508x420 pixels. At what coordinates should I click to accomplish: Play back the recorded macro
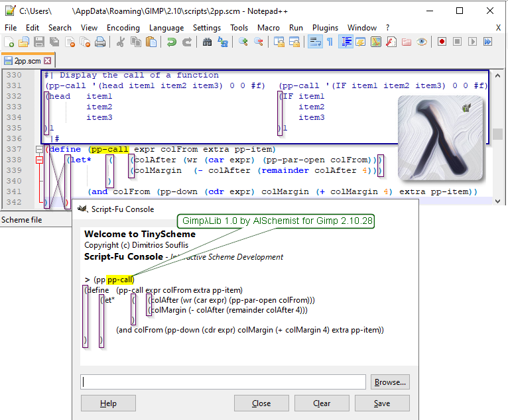[472, 42]
